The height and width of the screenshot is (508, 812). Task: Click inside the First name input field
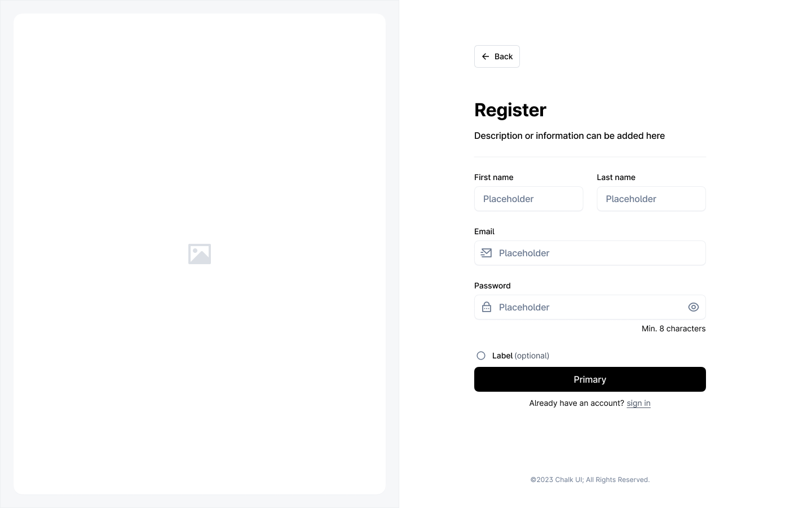coord(528,199)
